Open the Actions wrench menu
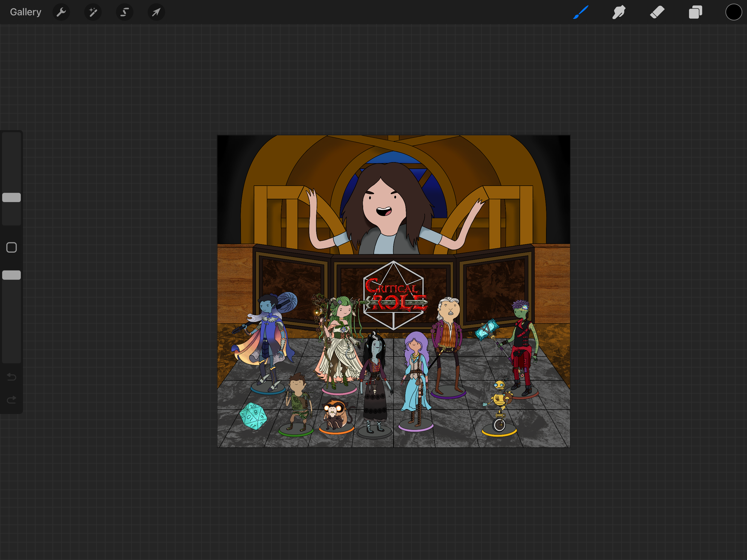The image size is (747, 560). click(x=61, y=13)
